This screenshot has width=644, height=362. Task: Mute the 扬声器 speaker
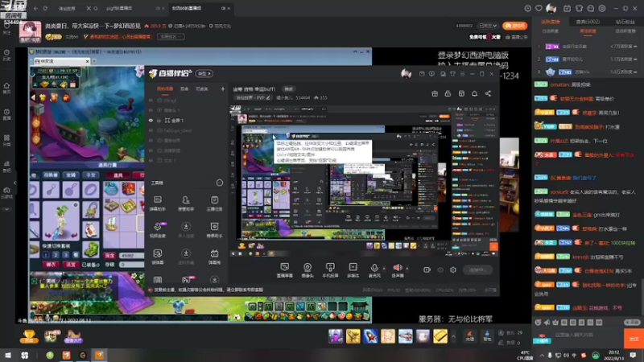tap(398, 270)
